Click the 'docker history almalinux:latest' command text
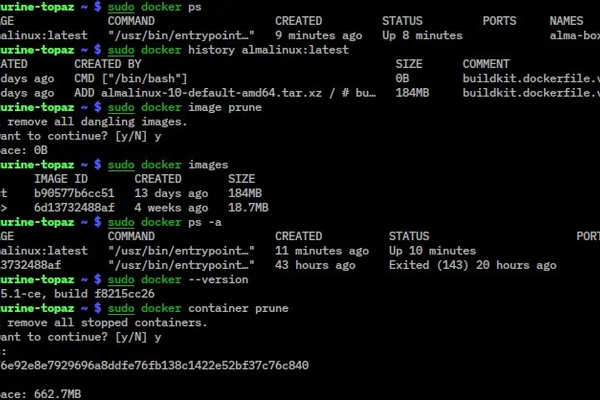 pyautogui.click(x=228, y=50)
